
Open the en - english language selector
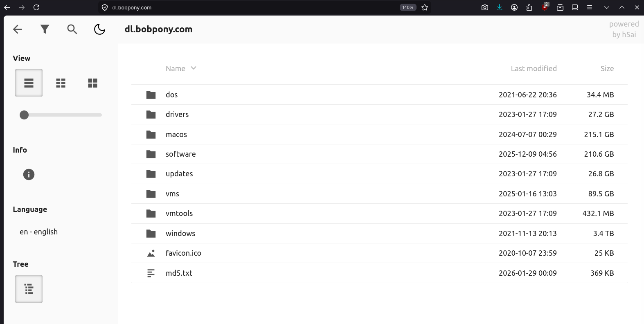click(38, 232)
